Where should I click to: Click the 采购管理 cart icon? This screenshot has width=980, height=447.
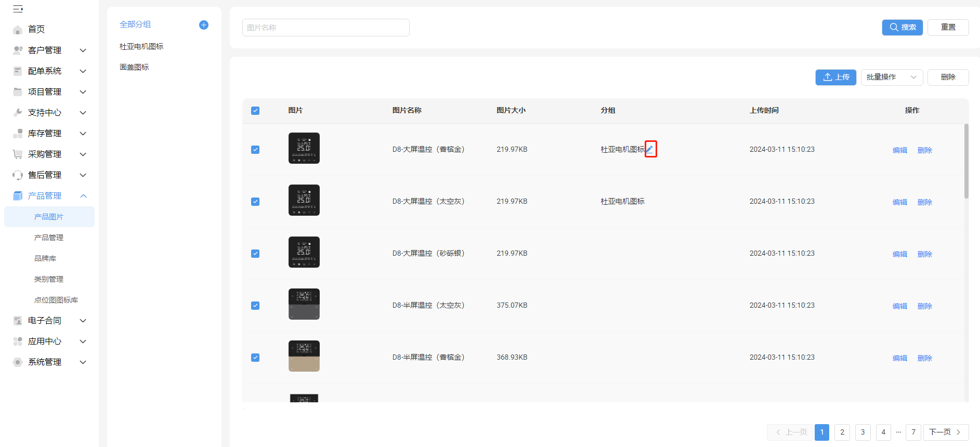(x=18, y=154)
